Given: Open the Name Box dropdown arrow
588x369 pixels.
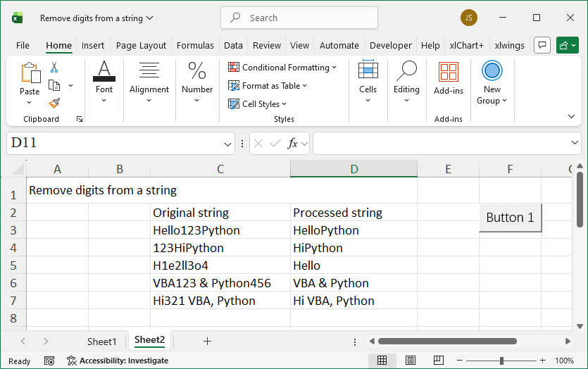Looking at the screenshot, I should (x=228, y=144).
